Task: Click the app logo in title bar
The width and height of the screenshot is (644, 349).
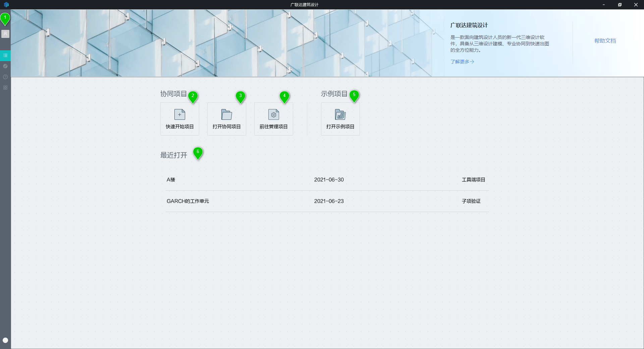Action: click(x=6, y=5)
